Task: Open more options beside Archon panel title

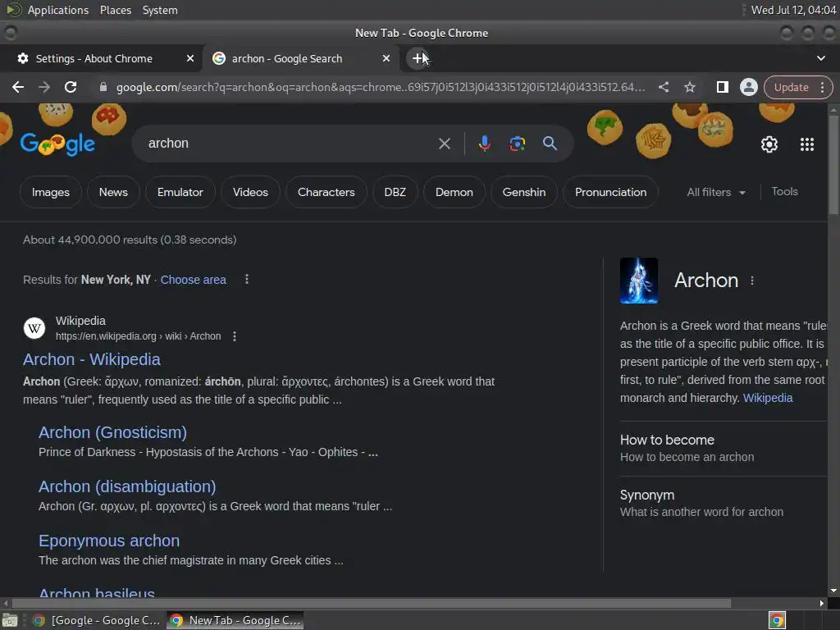Action: pyautogui.click(x=752, y=281)
